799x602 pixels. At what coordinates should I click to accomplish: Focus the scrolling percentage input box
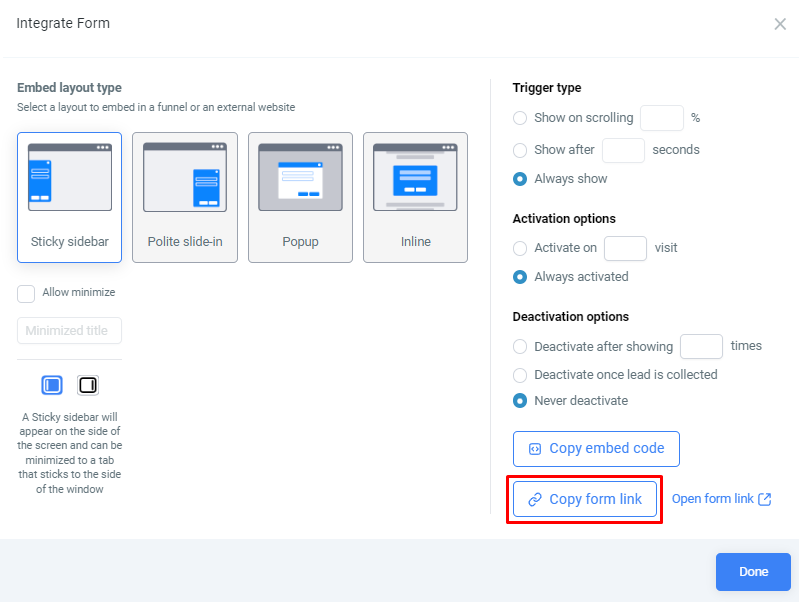[661, 118]
